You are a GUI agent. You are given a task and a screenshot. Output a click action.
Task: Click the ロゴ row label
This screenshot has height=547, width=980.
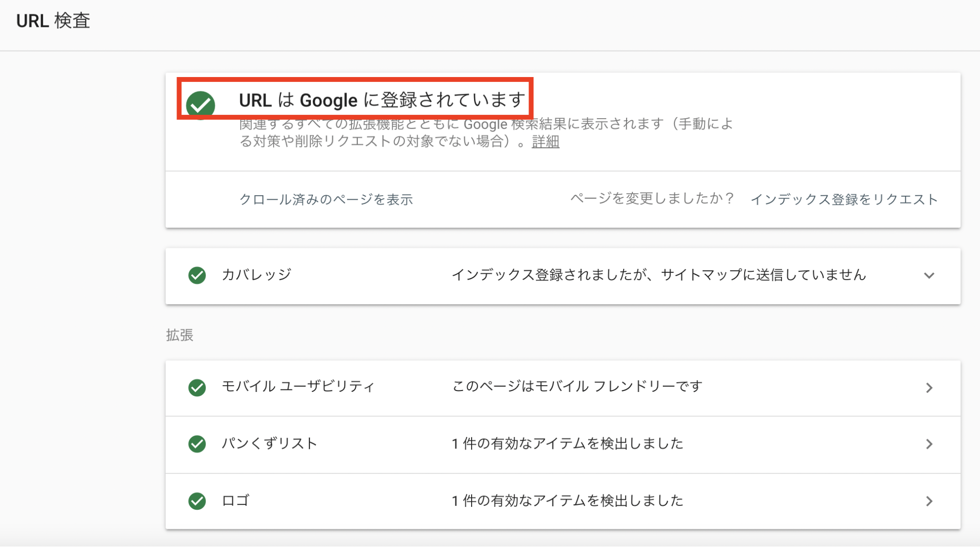coord(236,500)
